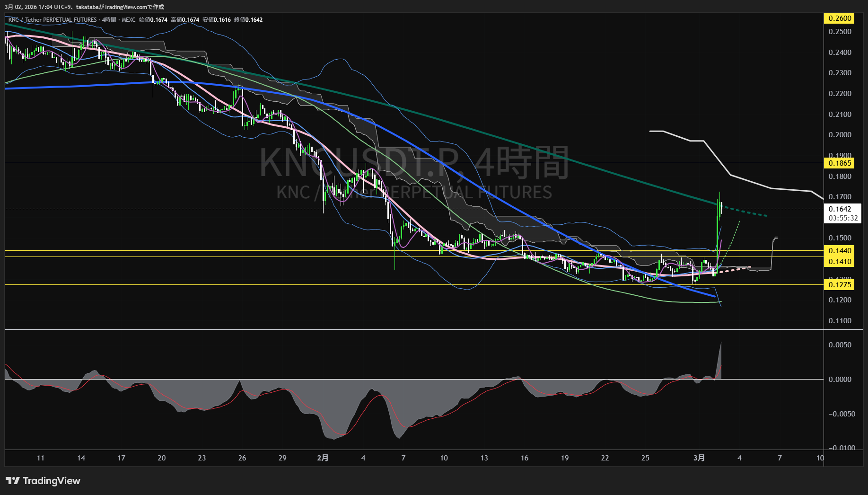The image size is (868, 495).
Task: Click the TradingView logo icon
Action: [x=12, y=481]
